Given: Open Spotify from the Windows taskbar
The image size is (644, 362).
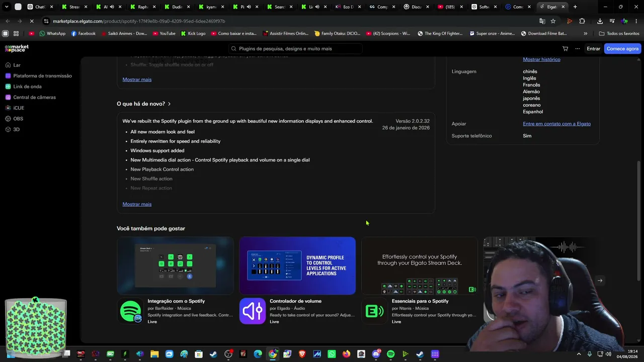Looking at the screenshot, I should 390,354.
